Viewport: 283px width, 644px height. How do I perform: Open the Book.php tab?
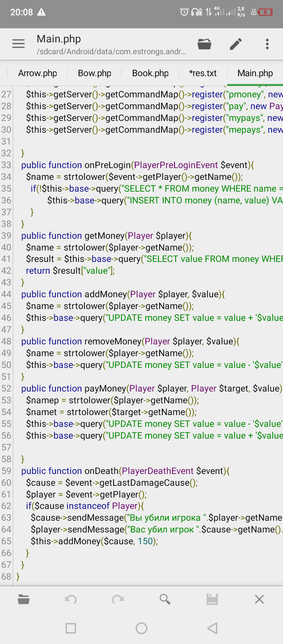point(151,73)
